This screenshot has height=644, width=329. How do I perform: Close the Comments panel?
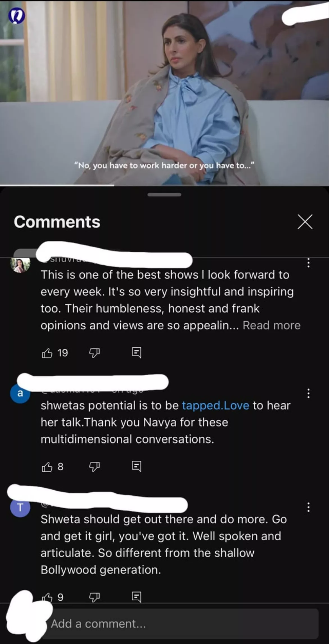[305, 222]
